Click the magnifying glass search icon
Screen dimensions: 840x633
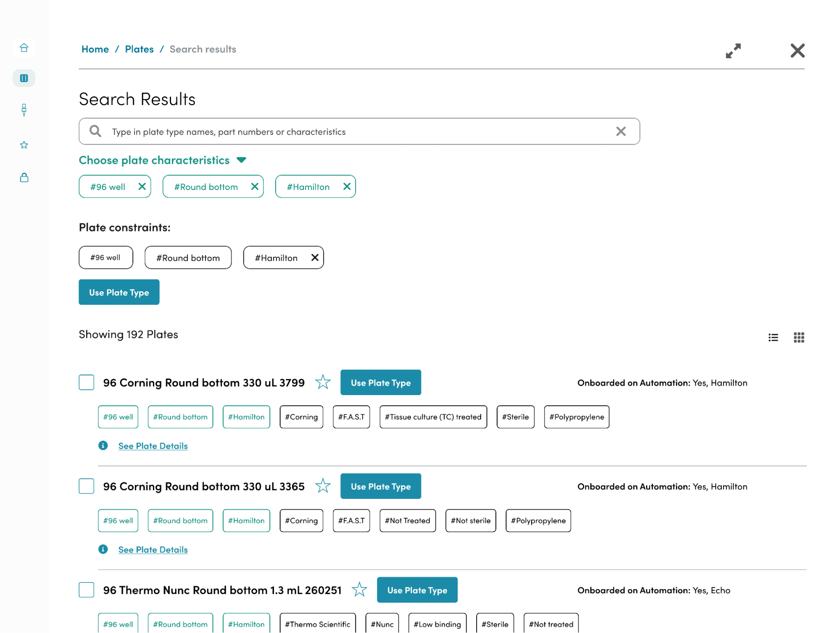(x=95, y=131)
